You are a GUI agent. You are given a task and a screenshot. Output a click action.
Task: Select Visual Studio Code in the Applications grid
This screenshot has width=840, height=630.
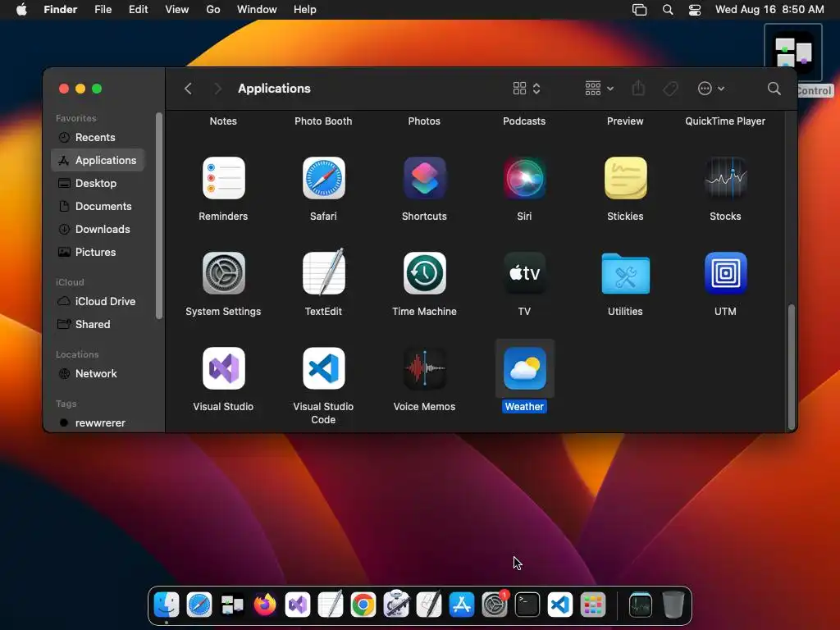(x=323, y=368)
